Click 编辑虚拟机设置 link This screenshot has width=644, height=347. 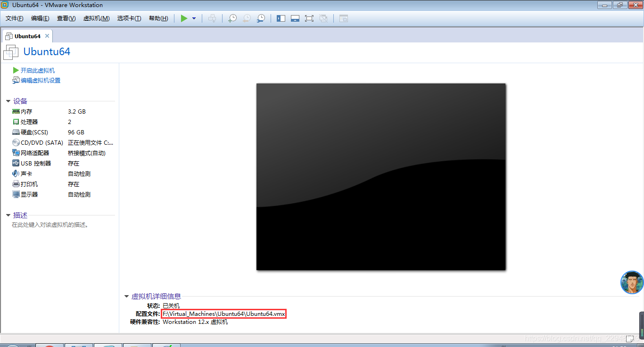click(x=41, y=81)
